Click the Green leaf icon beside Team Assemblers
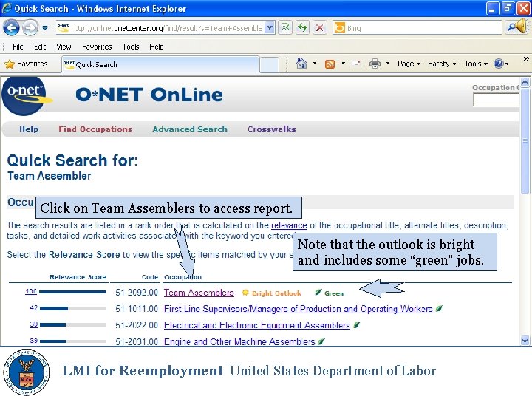This screenshot has width=532, height=399. point(318,292)
